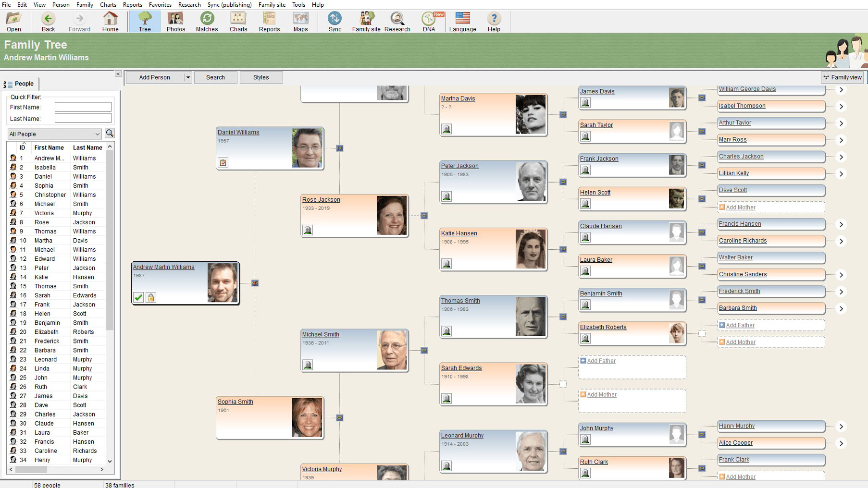Select the Matches toolbar icon
This screenshot has height=488, width=868.
[x=207, y=21]
